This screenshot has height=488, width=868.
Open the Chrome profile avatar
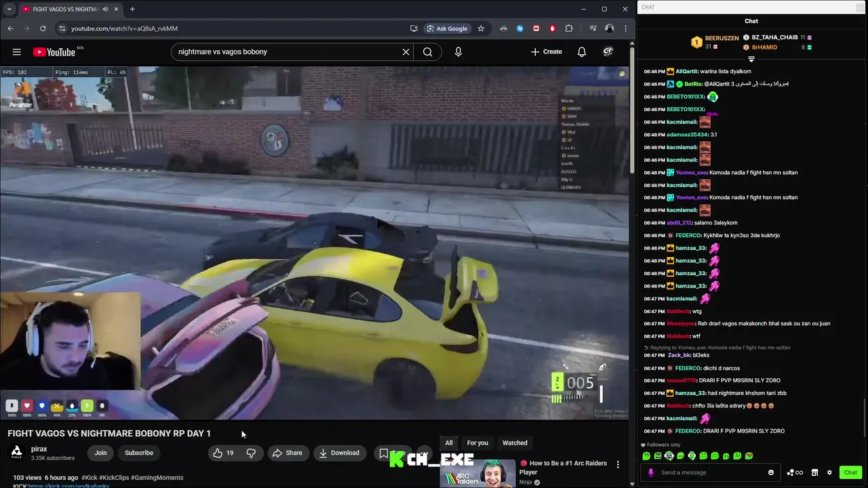pyautogui.click(x=609, y=28)
